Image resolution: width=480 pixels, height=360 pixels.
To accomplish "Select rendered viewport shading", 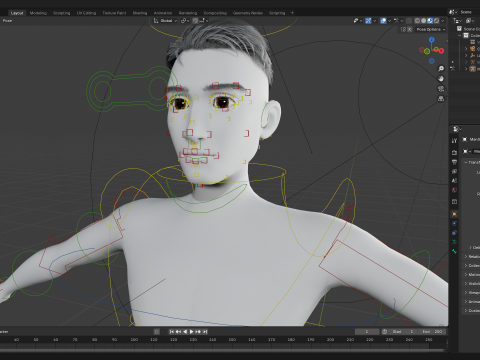I will pos(436,21).
